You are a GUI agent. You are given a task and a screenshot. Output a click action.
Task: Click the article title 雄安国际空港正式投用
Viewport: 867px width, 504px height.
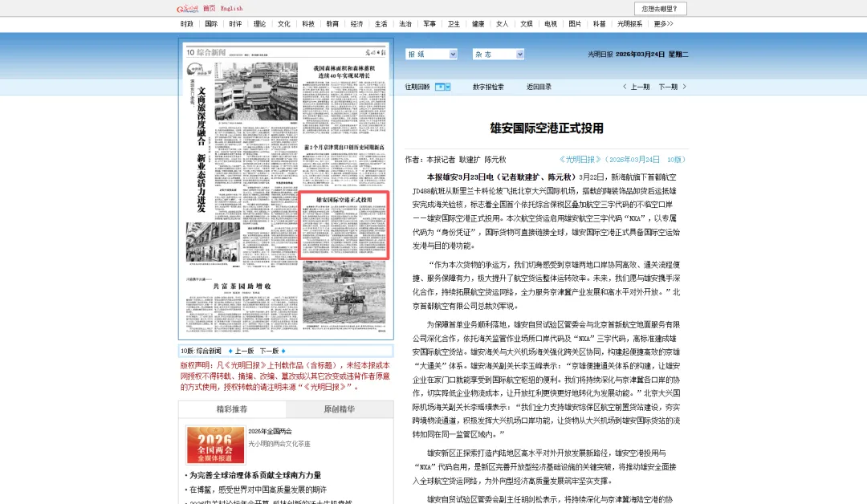tap(547, 128)
